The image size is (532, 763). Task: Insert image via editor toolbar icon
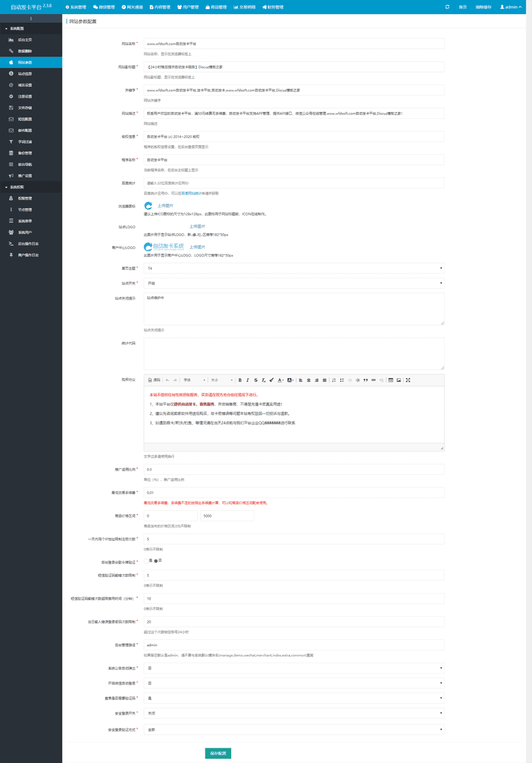pyautogui.click(x=399, y=380)
